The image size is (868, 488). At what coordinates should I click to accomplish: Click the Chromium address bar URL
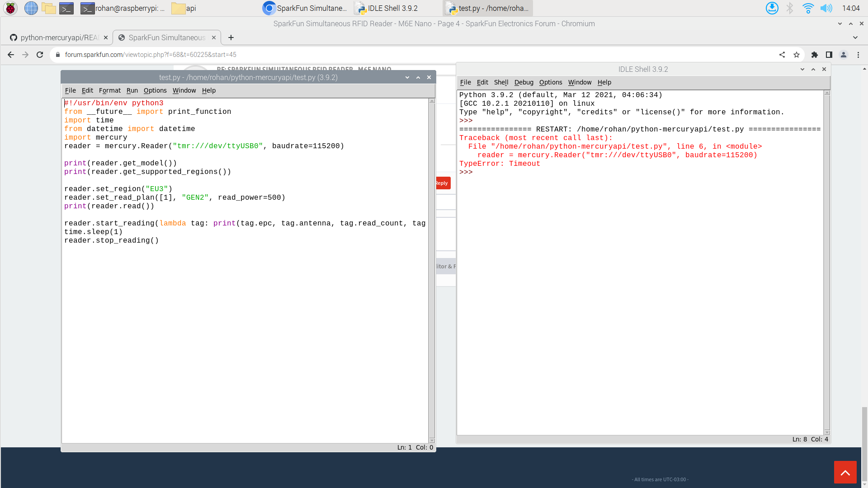click(151, 55)
